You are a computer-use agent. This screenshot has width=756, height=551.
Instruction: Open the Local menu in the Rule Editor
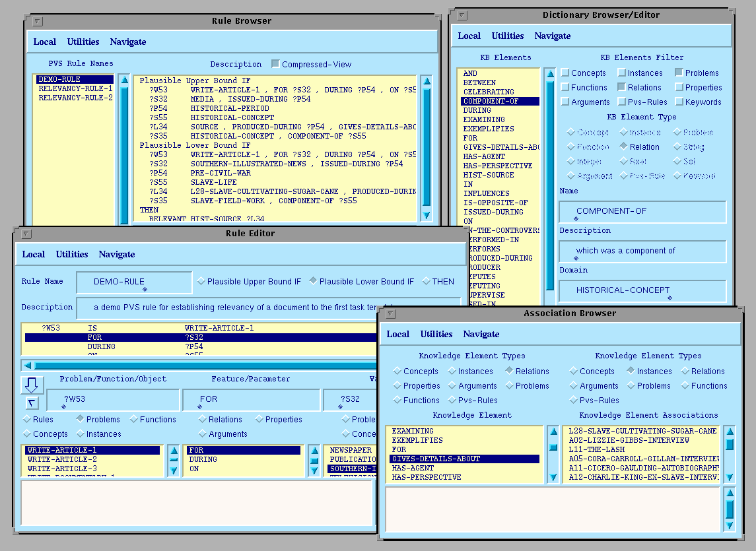click(x=34, y=254)
